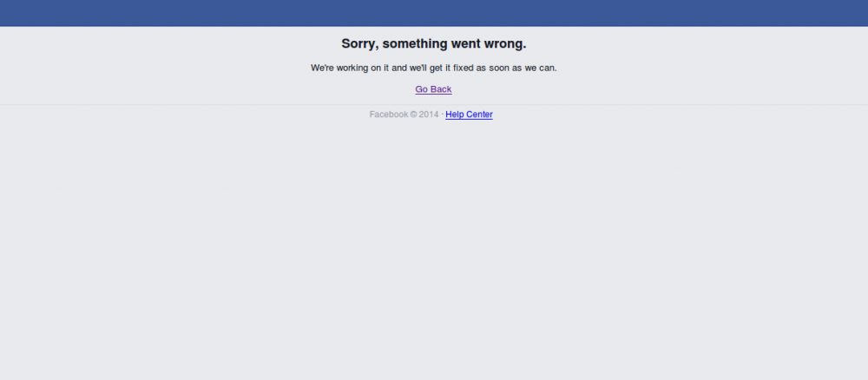Click the word 'wrong' in the heading
Image resolution: width=868 pixels, height=380 pixels.
(504, 44)
